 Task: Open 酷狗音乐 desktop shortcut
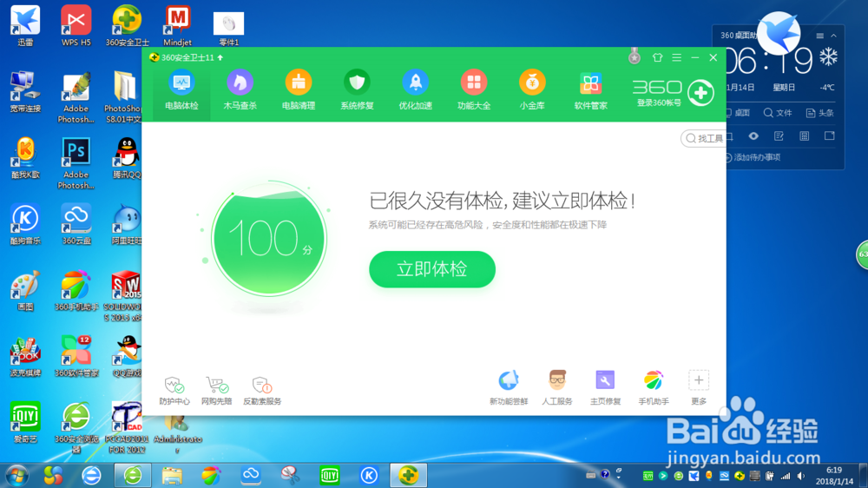(25, 224)
